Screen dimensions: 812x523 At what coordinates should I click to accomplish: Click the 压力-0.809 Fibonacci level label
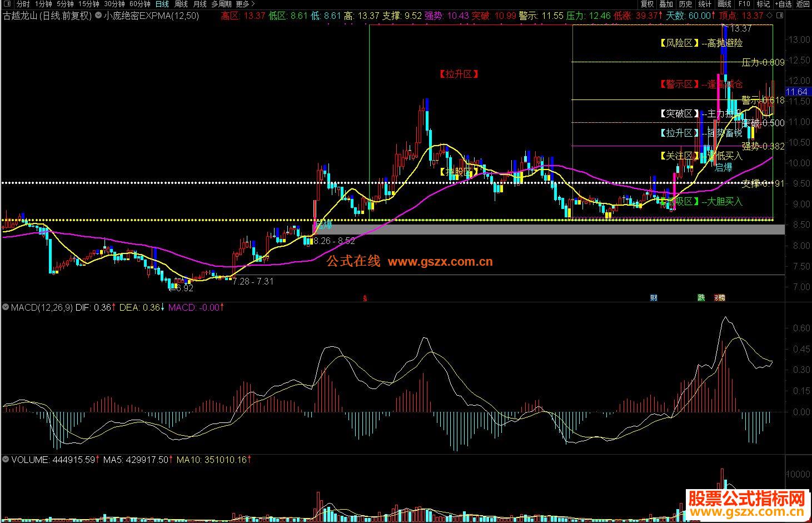pos(763,63)
